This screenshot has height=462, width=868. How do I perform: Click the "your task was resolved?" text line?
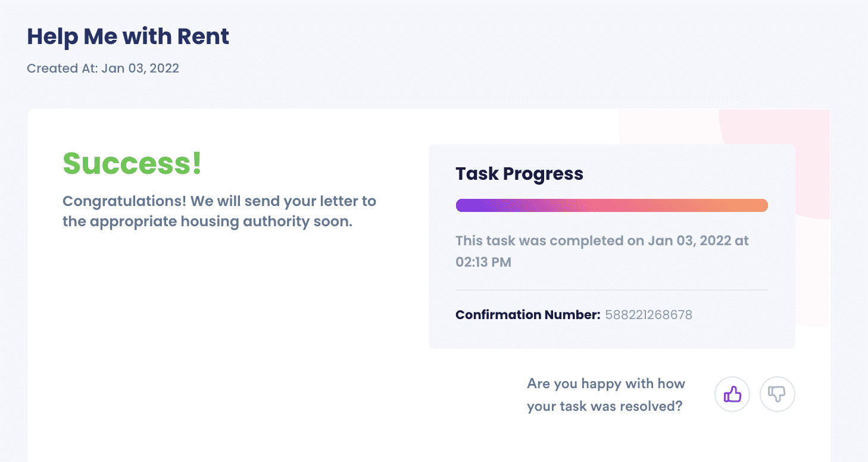point(604,407)
